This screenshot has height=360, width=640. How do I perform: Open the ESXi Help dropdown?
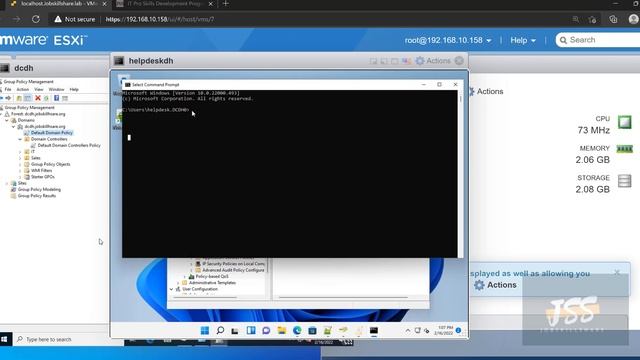click(x=523, y=40)
